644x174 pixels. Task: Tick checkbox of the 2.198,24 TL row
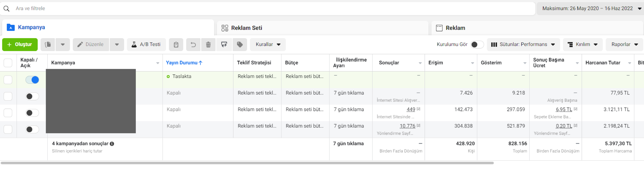[8, 129]
